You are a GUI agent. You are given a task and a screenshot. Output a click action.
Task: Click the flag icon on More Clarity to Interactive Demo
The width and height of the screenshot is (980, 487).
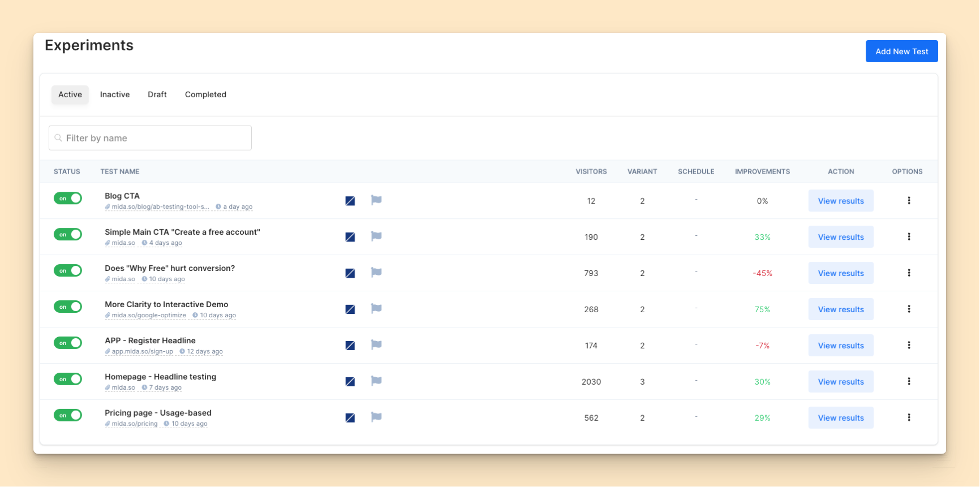click(376, 308)
